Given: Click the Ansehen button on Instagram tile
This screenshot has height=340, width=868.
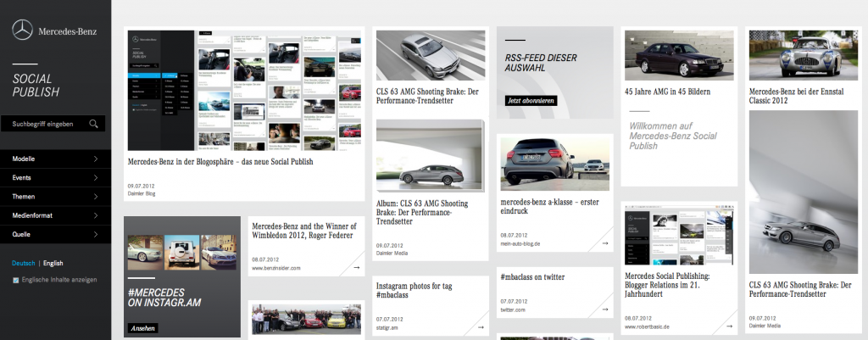Looking at the screenshot, I should coord(142,328).
